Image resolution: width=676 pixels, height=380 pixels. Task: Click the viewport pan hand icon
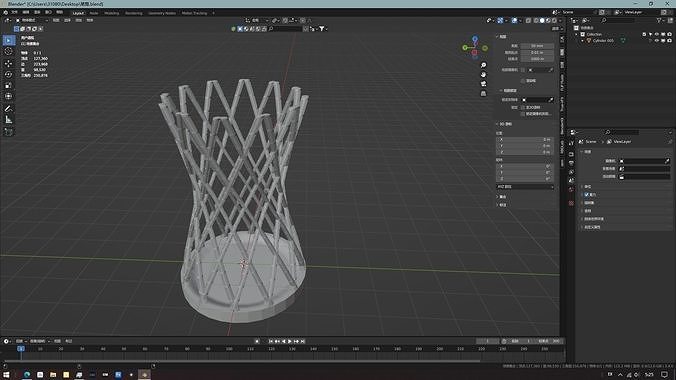pos(483,75)
